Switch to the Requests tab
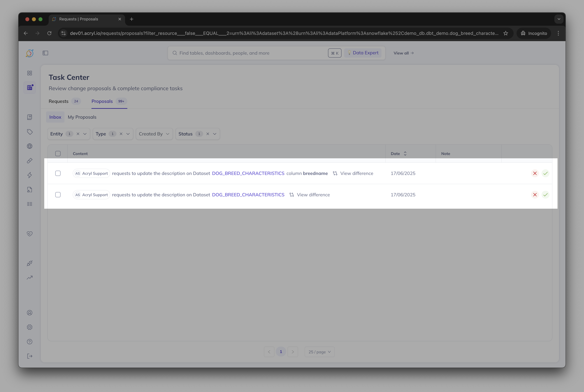This screenshot has width=584, height=392. 58,101
